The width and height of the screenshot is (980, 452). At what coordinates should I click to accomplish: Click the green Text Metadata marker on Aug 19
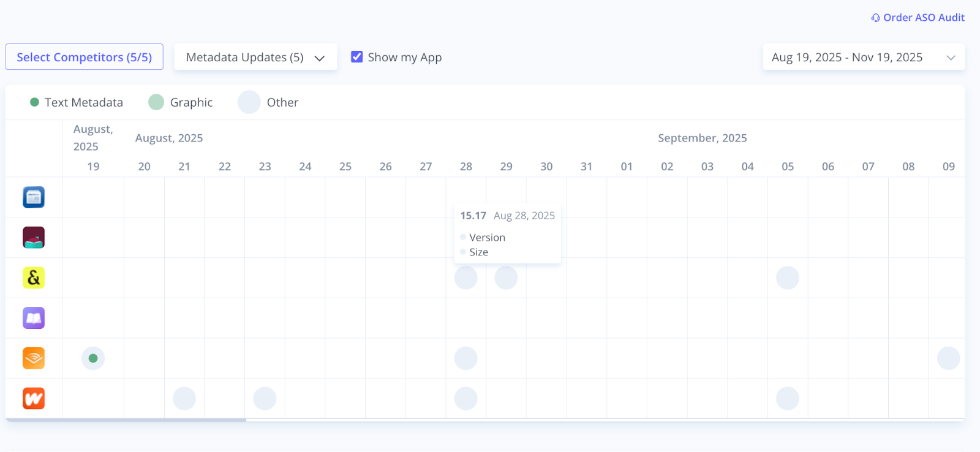(x=93, y=358)
